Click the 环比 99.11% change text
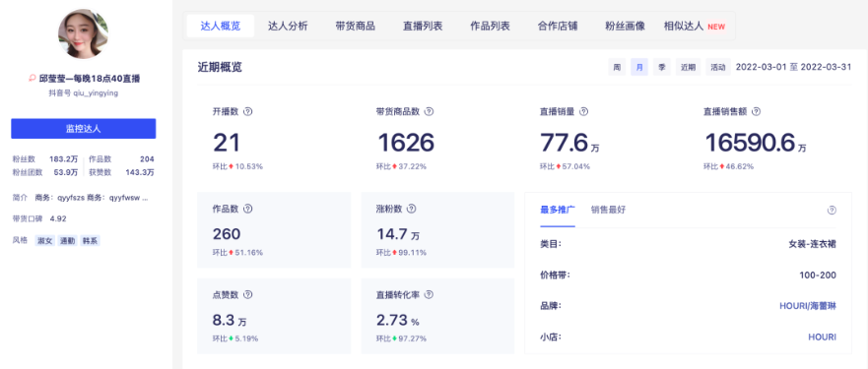This screenshot has height=369, width=868. tap(401, 253)
